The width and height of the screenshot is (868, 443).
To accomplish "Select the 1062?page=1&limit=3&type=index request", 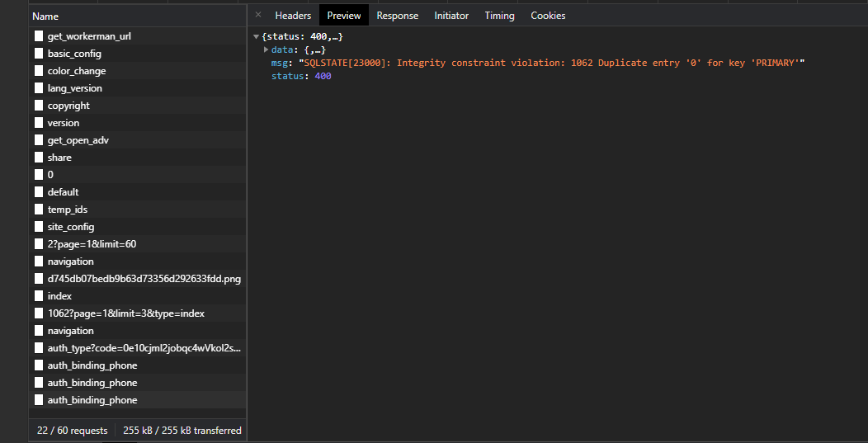I will click(x=138, y=313).
